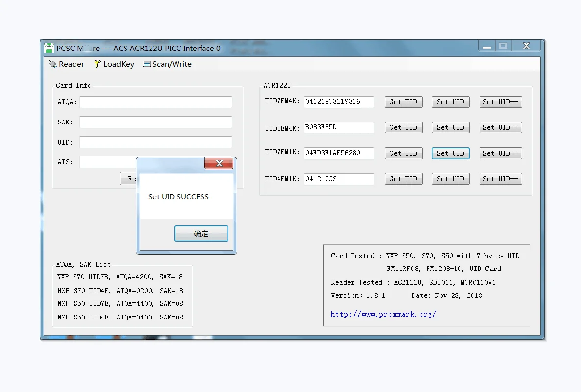The height and width of the screenshot is (392, 581).
Task: Focus the UID4BM1K input field
Action: 339,179
